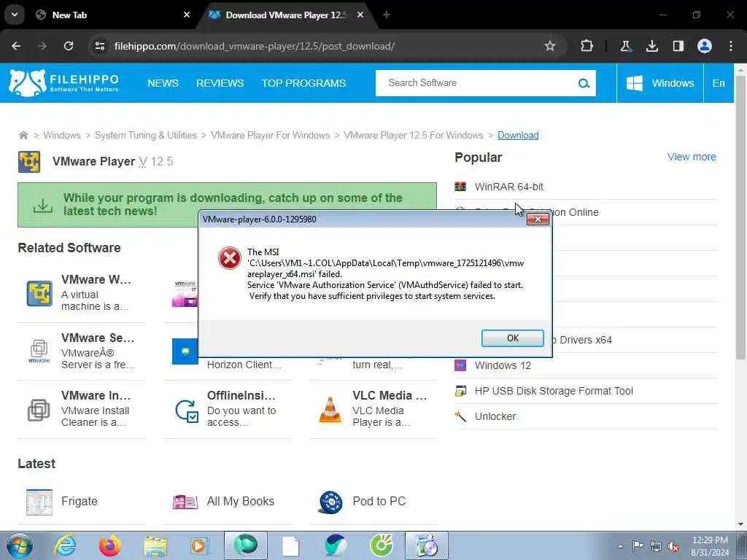Open site information icon in address bar
The image size is (747, 560).
click(100, 46)
